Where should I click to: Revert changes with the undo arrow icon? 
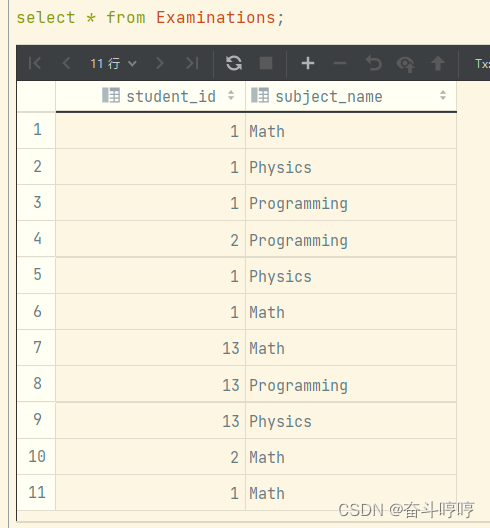tap(374, 63)
